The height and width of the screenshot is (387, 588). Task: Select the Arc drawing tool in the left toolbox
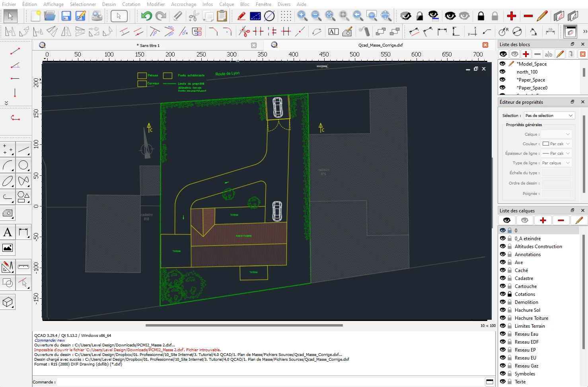(8, 165)
